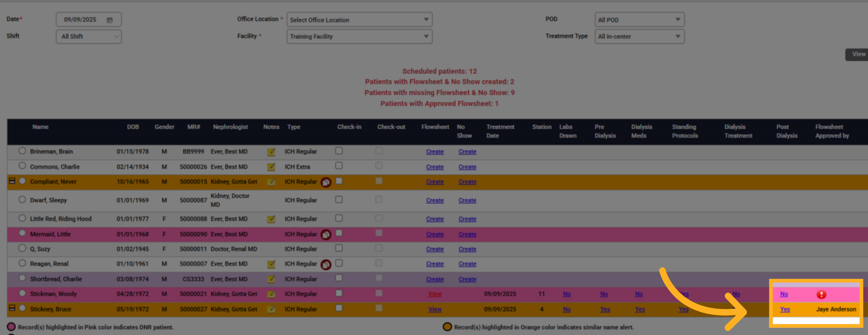Collapse similar-name group icon beside Stickney, Bruce
The height and width of the screenshot is (335, 868).
pyautogui.click(x=12, y=308)
